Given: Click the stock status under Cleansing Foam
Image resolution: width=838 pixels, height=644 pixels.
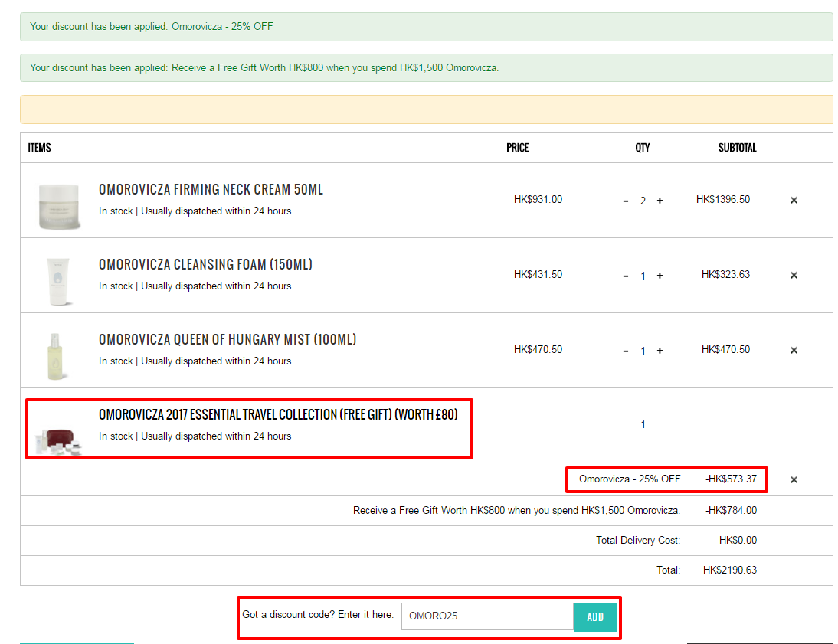Looking at the screenshot, I should (x=195, y=286).
